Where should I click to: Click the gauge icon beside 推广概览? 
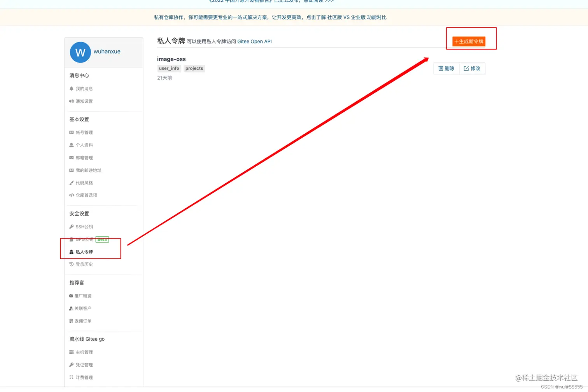(x=71, y=296)
